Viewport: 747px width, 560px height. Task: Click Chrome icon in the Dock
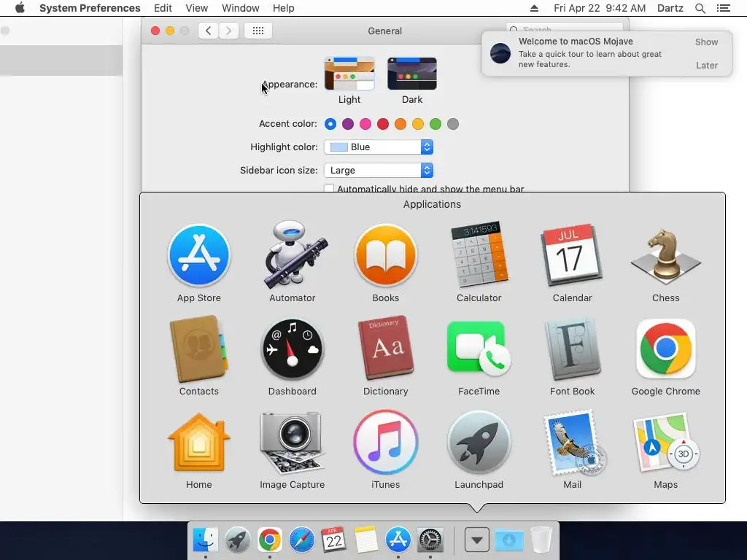pos(270,540)
